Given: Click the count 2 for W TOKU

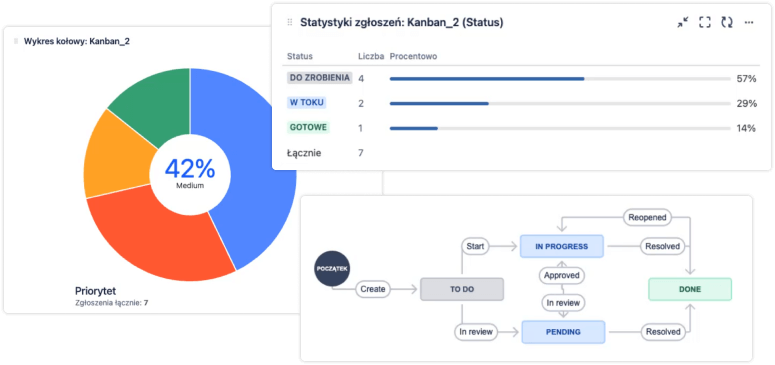Looking at the screenshot, I should [361, 103].
